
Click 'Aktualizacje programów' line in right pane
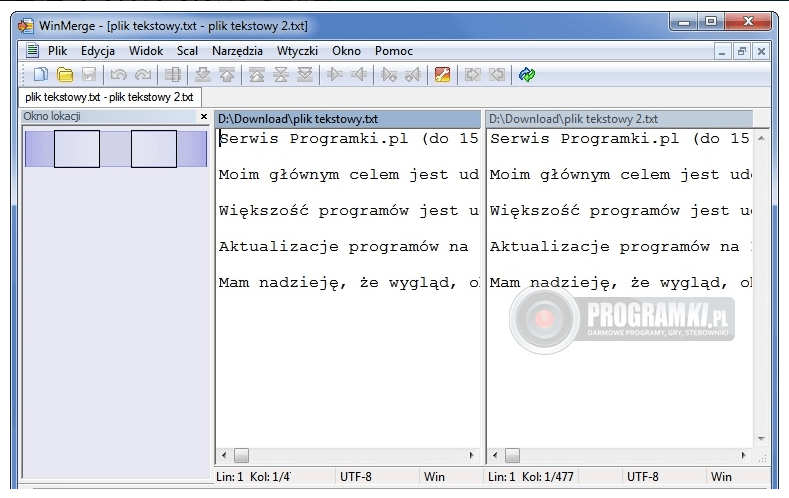(620, 246)
